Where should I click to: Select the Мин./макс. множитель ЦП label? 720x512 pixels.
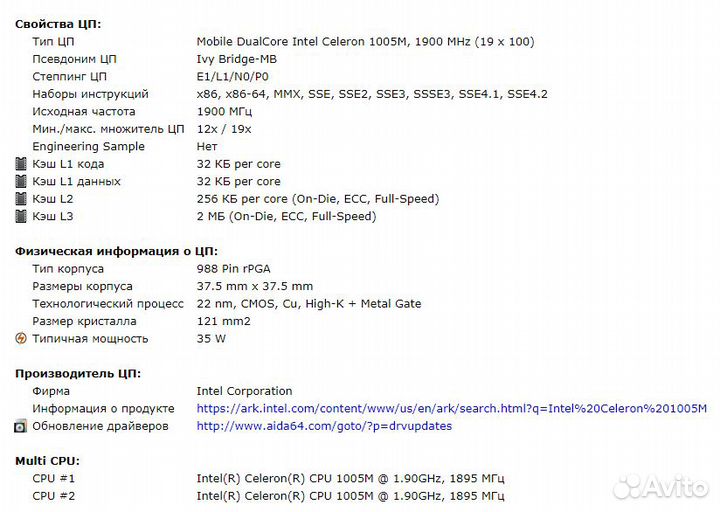tap(108, 129)
